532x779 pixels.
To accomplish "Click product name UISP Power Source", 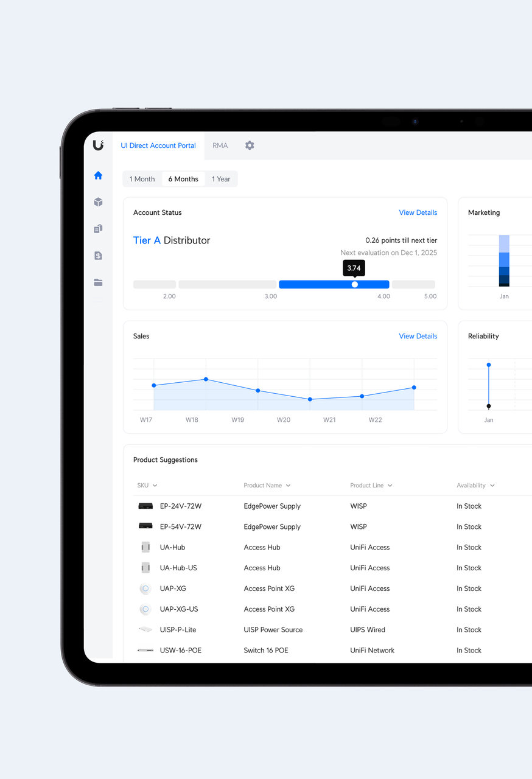I will point(273,630).
